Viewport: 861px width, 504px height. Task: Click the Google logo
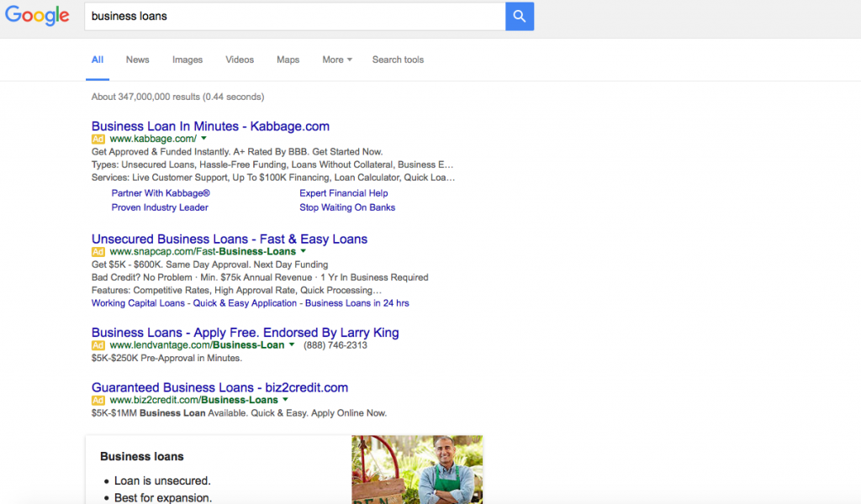pyautogui.click(x=37, y=15)
